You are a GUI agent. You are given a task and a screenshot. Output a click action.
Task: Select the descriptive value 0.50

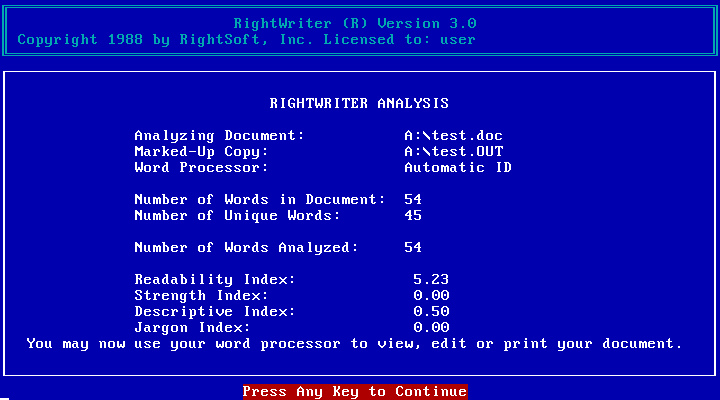[x=431, y=312]
